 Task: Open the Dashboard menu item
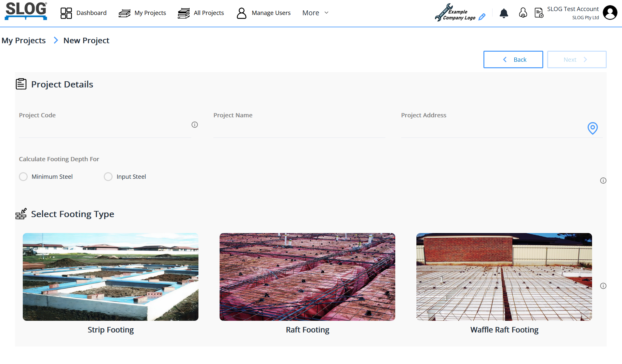[x=84, y=13]
